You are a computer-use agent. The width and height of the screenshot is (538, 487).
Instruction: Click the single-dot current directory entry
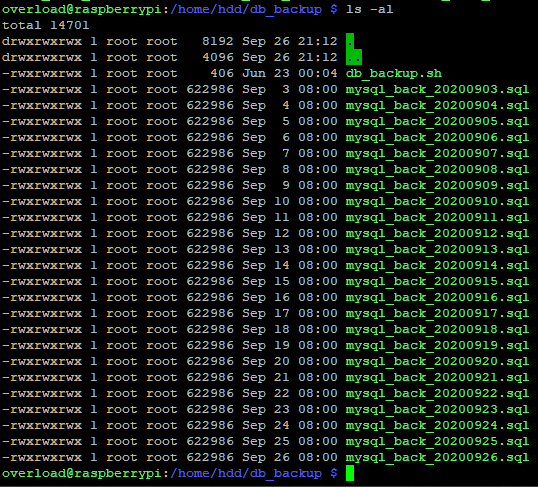point(350,42)
